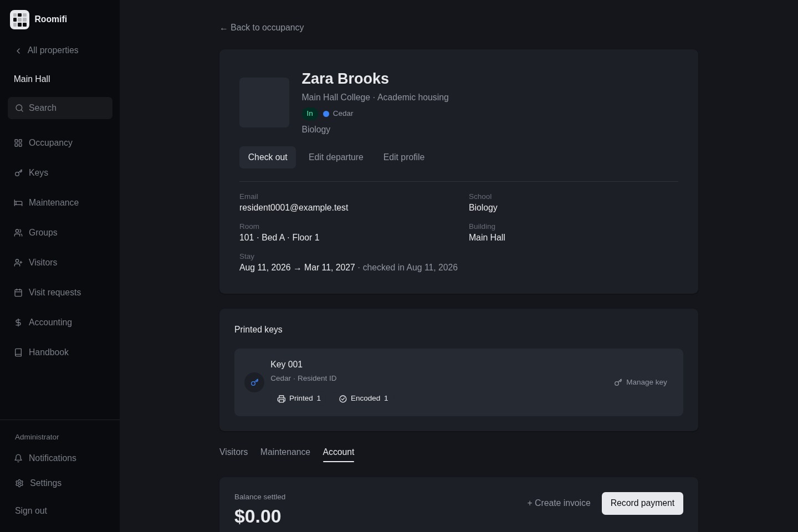Screen dimensions: 798x532
Task: Click the Settings gear icon
Action: click(x=19, y=483)
